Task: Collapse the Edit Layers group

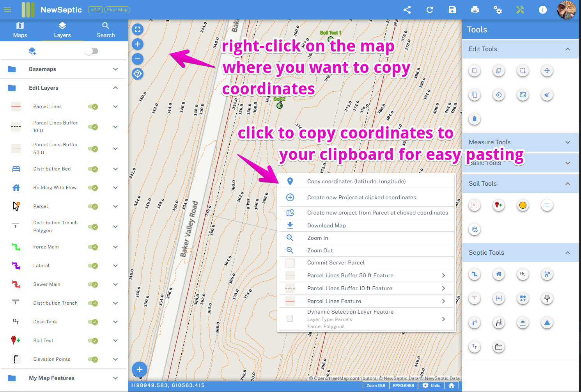Action: (x=115, y=88)
